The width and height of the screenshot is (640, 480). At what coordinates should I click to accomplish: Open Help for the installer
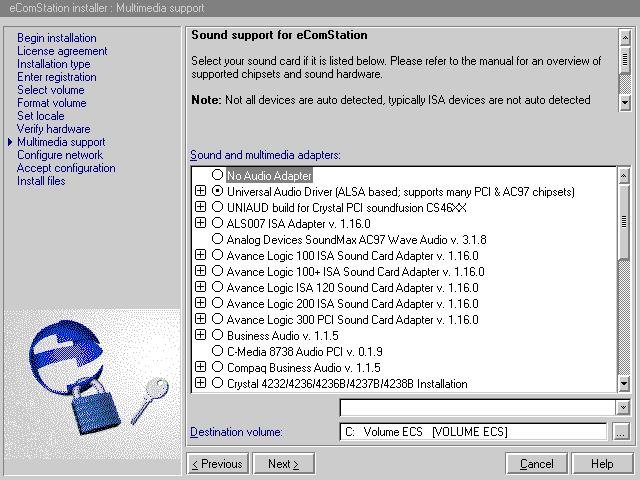pyautogui.click(x=601, y=464)
